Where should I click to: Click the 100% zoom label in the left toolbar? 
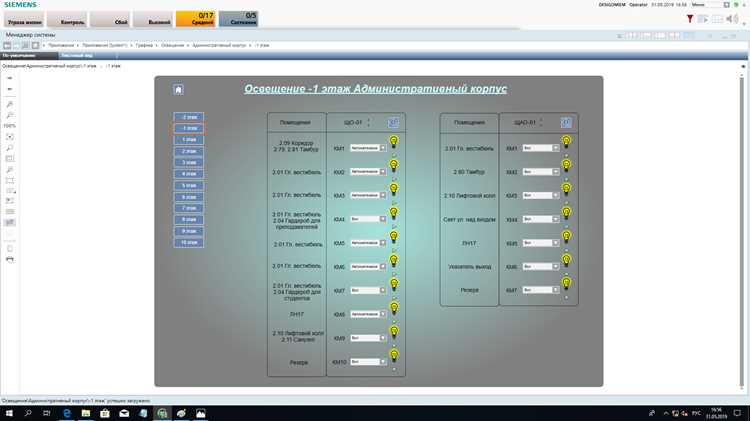pyautogui.click(x=10, y=126)
